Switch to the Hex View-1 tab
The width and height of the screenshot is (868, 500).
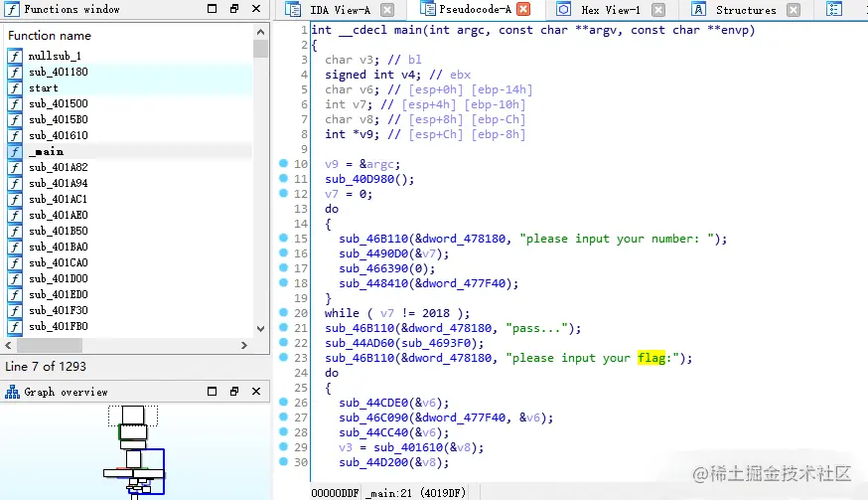(611, 10)
